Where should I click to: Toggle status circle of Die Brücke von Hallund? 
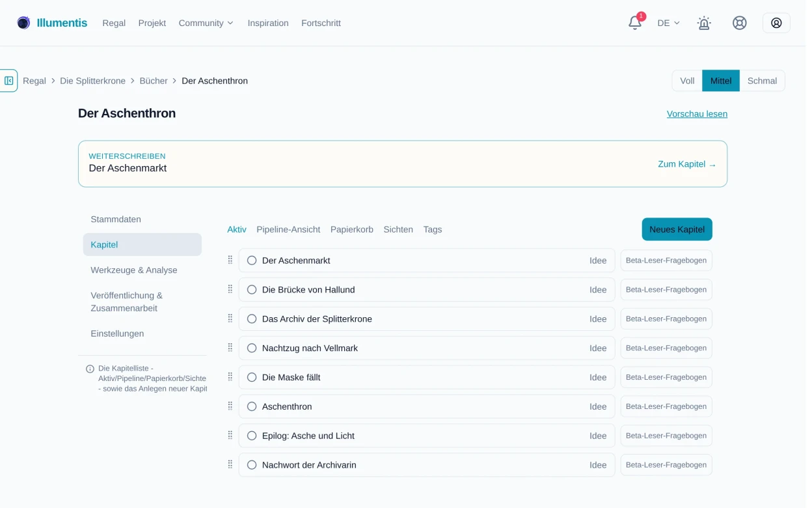click(x=252, y=290)
